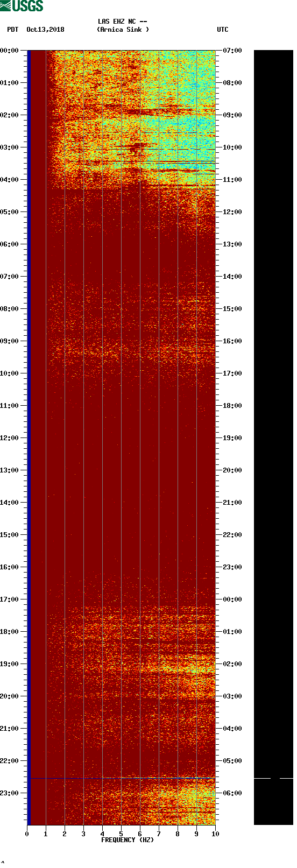
Task: Click the 00:00 PDT time label
Action: (x=10, y=51)
